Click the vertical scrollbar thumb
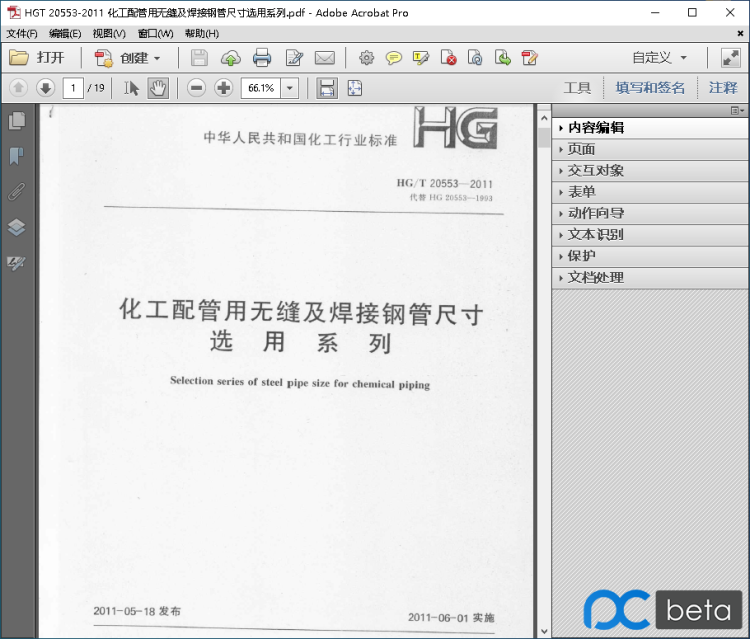This screenshot has width=750, height=639. [544, 138]
